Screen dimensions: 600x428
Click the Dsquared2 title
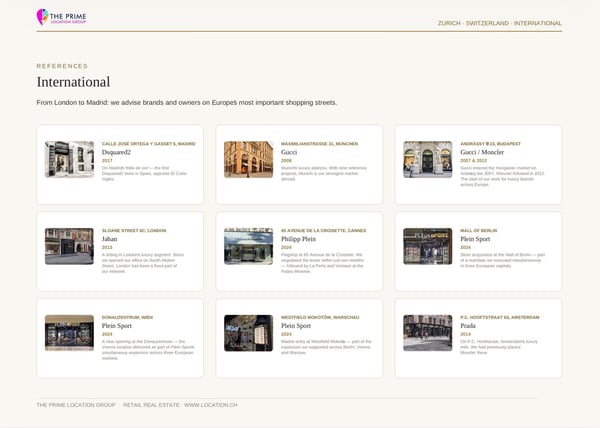pos(116,152)
